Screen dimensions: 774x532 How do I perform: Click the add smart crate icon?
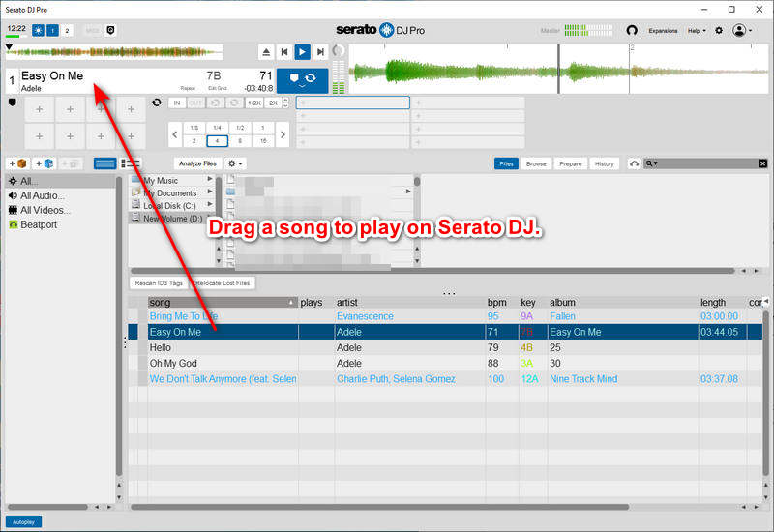[x=45, y=163]
